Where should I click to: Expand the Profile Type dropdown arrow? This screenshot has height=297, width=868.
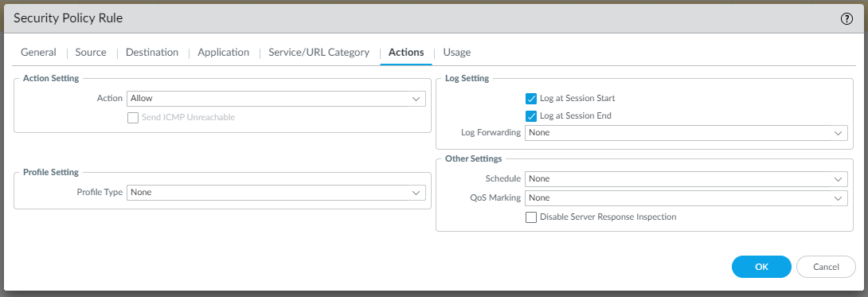coord(416,193)
